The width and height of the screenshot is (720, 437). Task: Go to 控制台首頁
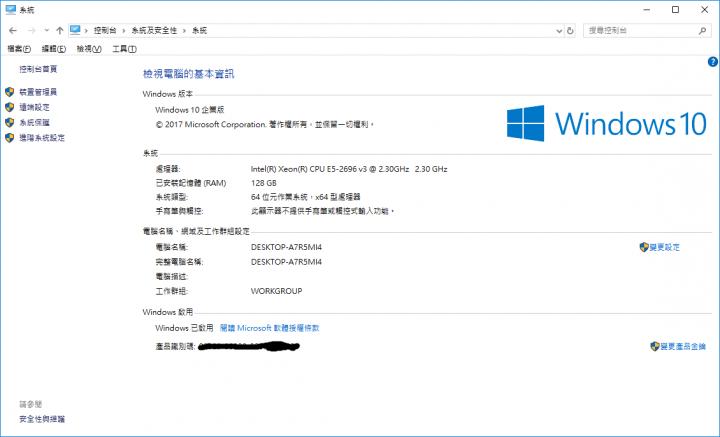click(38, 69)
